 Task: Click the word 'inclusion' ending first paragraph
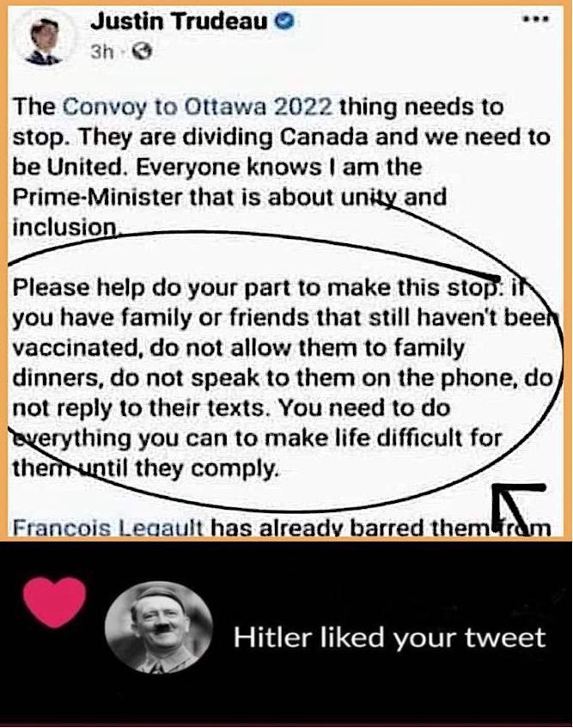pos(65,228)
